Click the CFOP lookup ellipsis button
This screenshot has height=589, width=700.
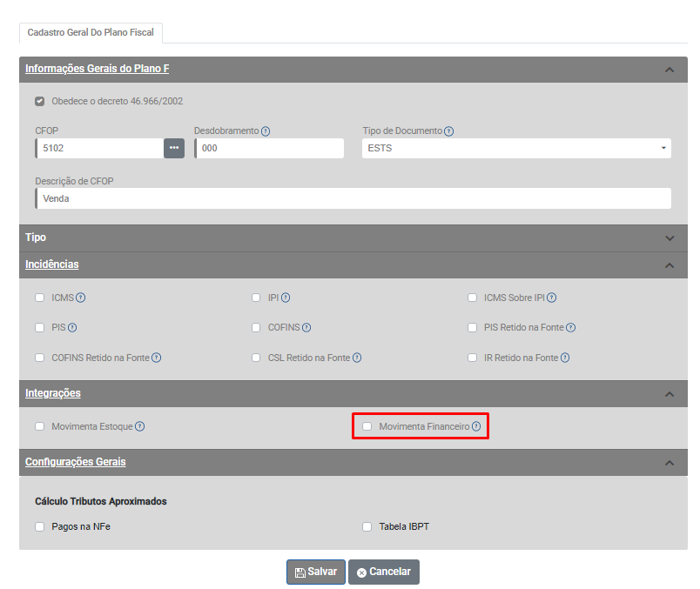[x=174, y=148]
